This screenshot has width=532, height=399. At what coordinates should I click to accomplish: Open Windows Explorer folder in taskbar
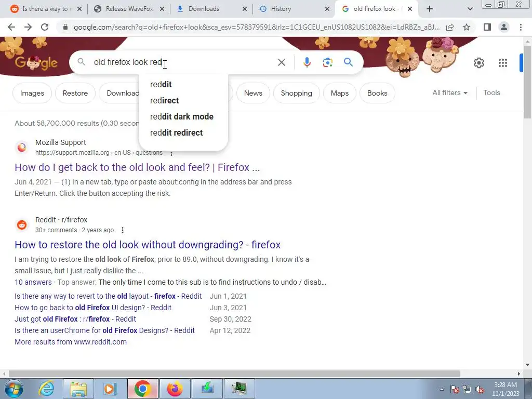[78, 389]
